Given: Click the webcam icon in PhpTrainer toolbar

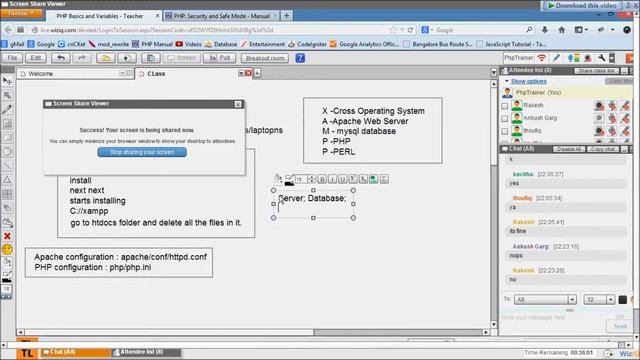Looking at the screenshot, I should [588, 58].
